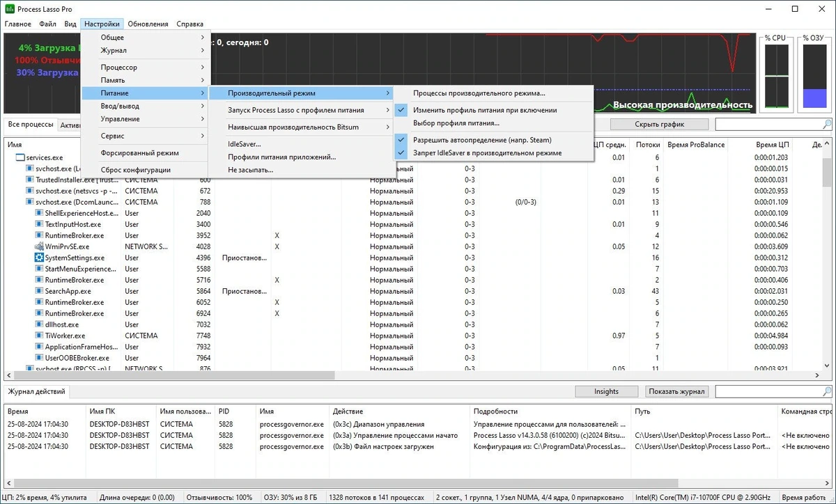This screenshot has height=504, width=836.
Task: Click the UserOOBEBroker.exe process icon
Action: click(x=40, y=358)
